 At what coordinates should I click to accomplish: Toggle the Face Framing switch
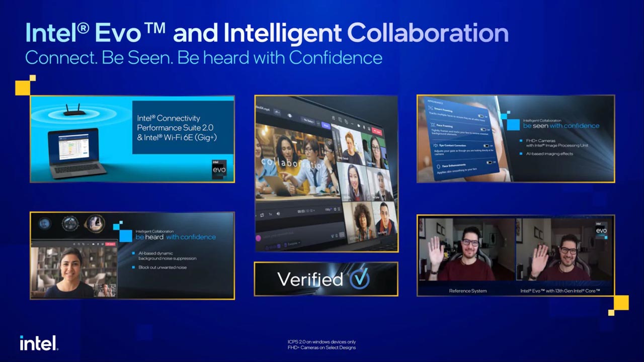point(484,129)
